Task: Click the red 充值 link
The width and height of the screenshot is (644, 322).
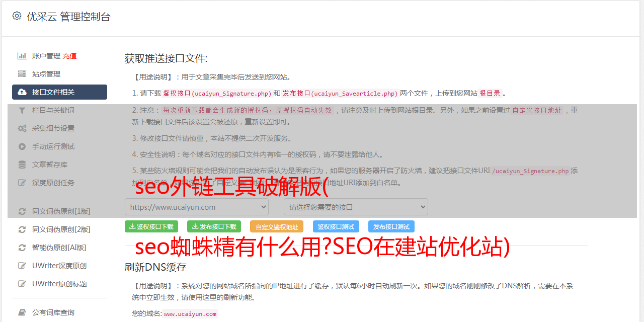Action: tap(69, 56)
